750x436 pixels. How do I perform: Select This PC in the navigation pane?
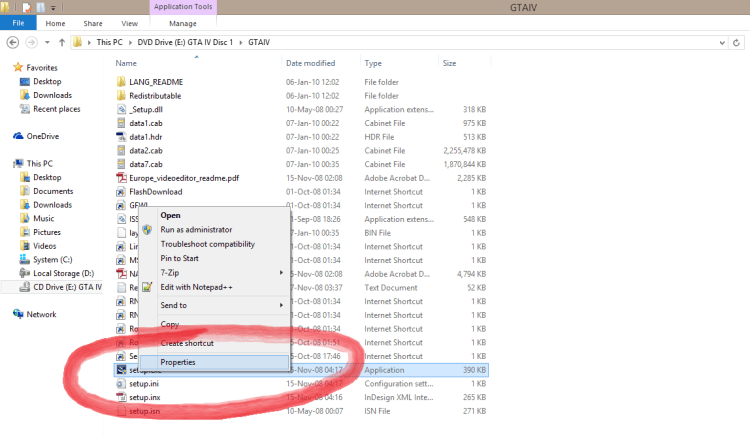[40, 164]
